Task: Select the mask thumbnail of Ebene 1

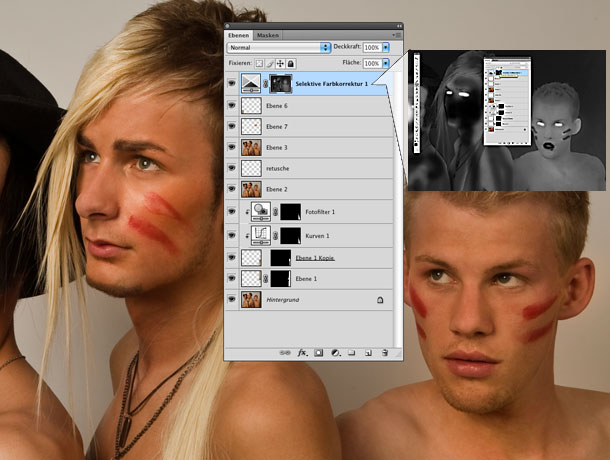Action: tap(280, 279)
